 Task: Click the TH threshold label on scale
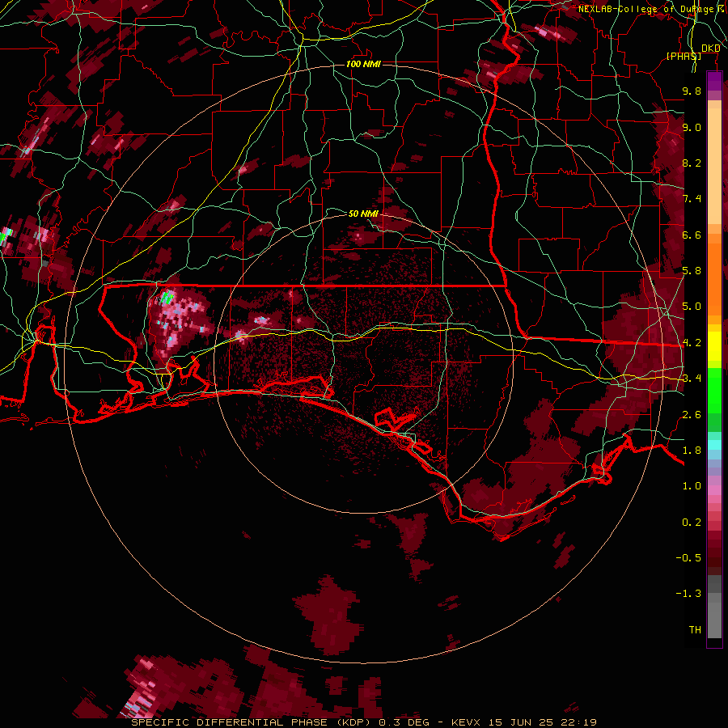(x=695, y=630)
